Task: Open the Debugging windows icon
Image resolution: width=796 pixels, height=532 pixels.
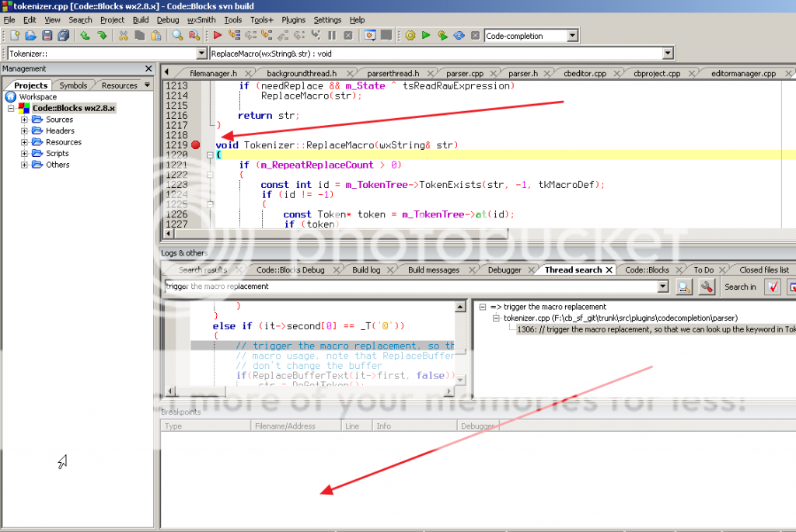Action: (x=370, y=36)
